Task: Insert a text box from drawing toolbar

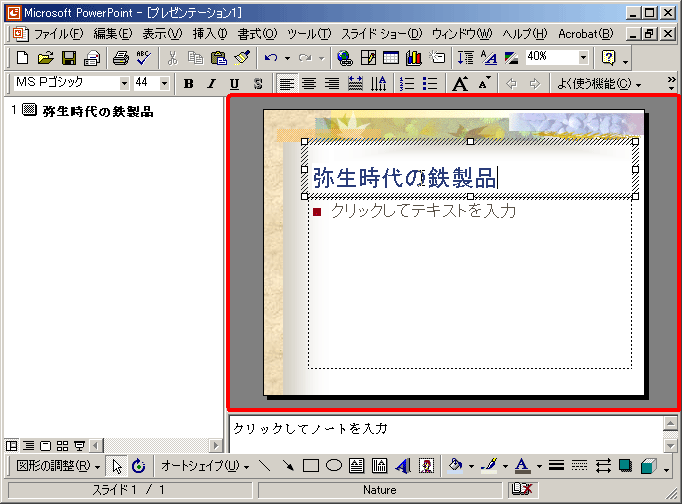Action: [x=356, y=466]
